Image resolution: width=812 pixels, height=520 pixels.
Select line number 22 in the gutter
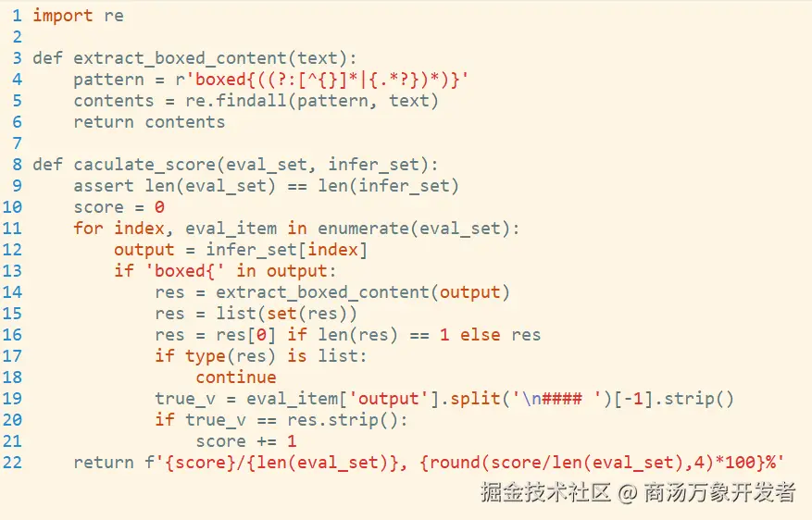(x=12, y=462)
